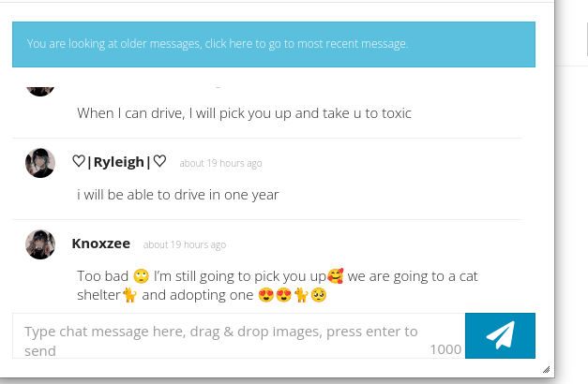Click the first heart-eyes emoji
Screen dimensions: 588x384
point(266,295)
